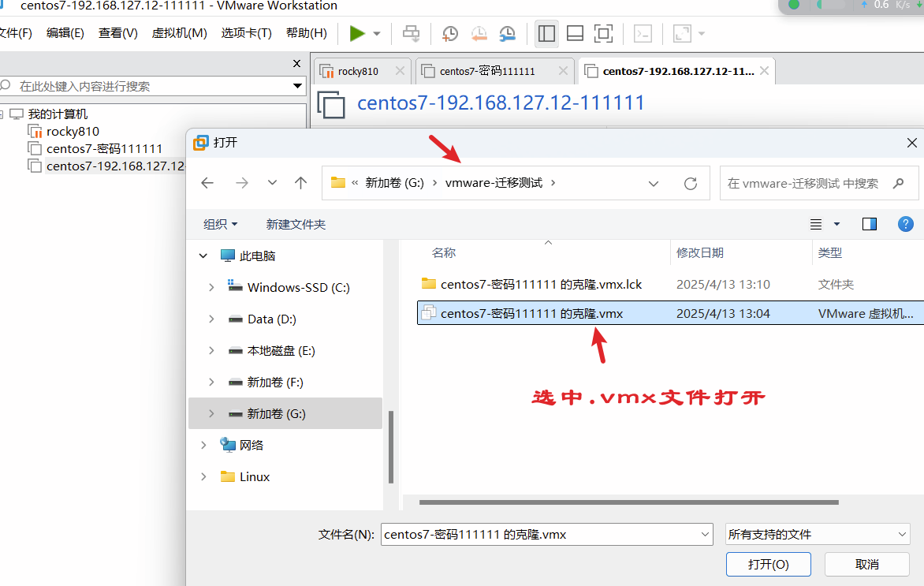Take a snapshot with the clock-plus icon
Viewport: 924px width, 586px height.
449,34
